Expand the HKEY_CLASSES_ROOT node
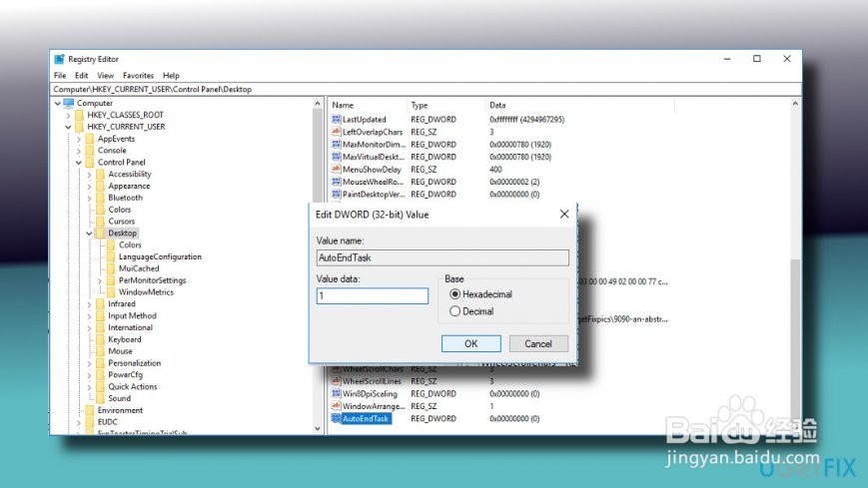Viewport: 868px width, 488px height. tap(68, 115)
